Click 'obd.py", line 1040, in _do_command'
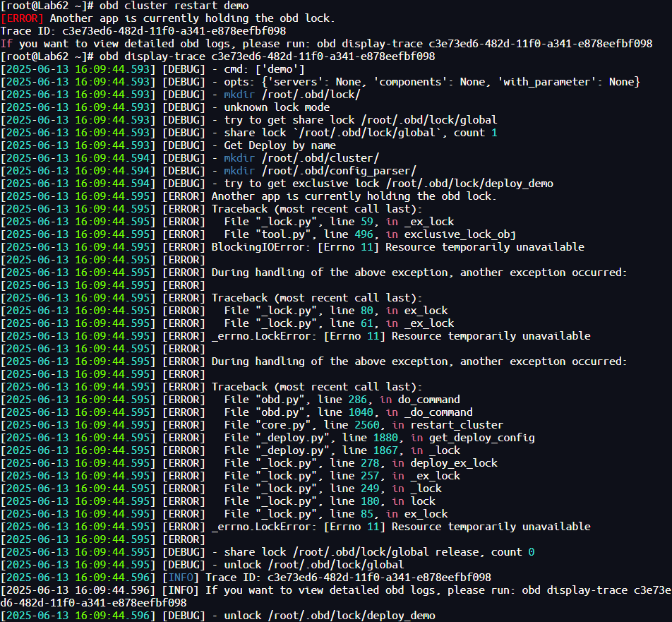The height and width of the screenshot is (622, 672). (x=348, y=412)
